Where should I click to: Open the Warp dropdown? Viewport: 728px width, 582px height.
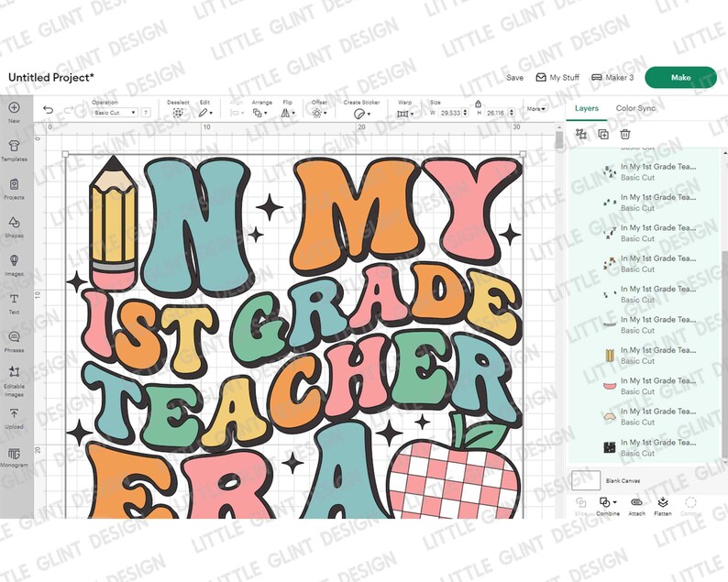pyautogui.click(x=405, y=114)
